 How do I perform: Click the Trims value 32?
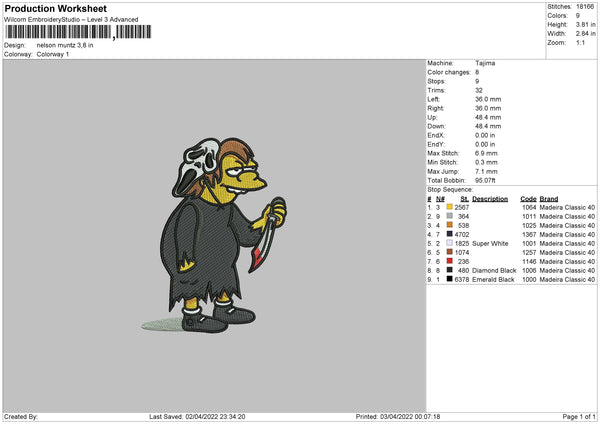[x=479, y=90]
